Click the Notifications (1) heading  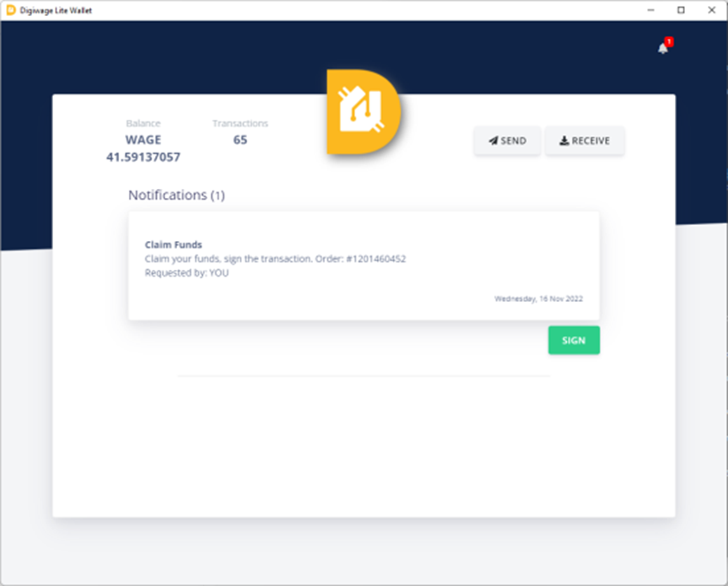[176, 195]
